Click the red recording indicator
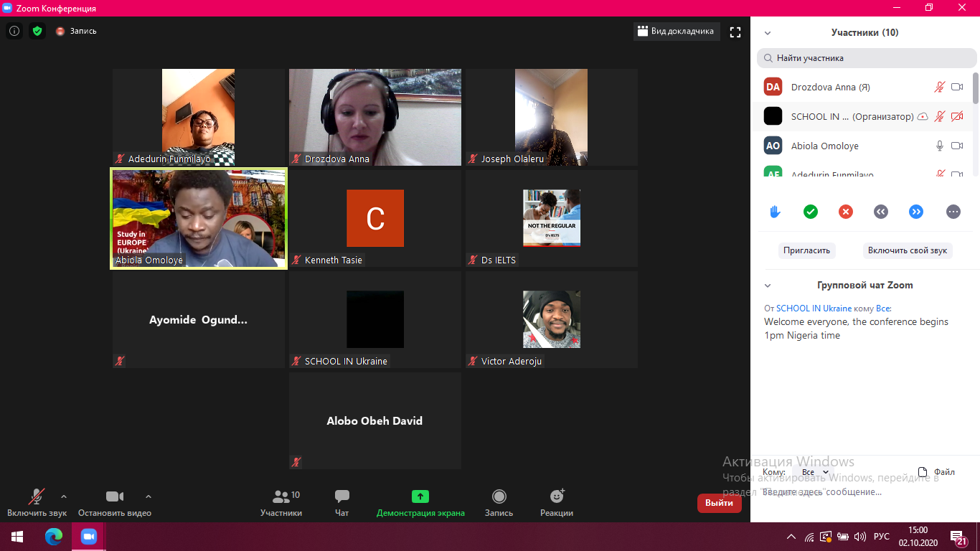Viewport: 980px width, 551px height. [x=60, y=32]
